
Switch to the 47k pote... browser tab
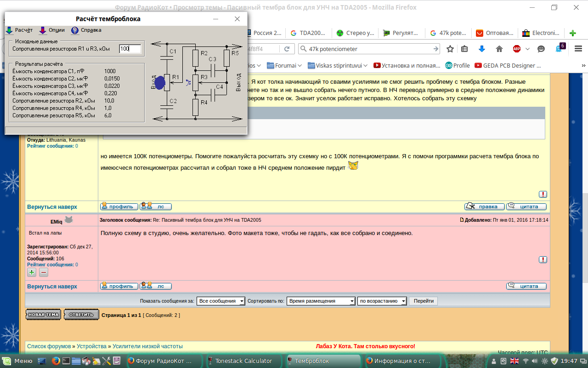coord(448,33)
